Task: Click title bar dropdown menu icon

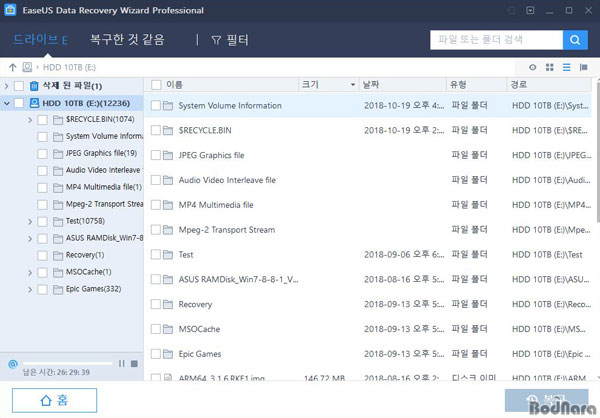Action: pos(530,10)
